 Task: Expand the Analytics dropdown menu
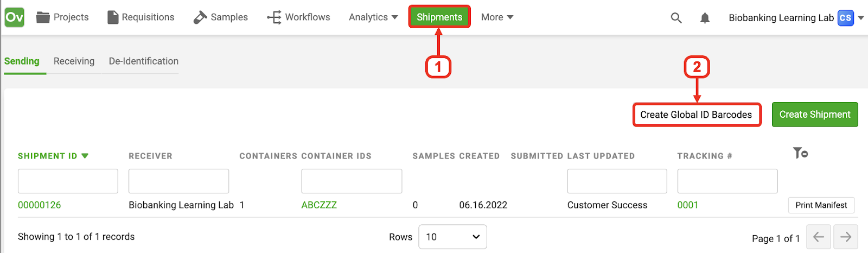[373, 17]
